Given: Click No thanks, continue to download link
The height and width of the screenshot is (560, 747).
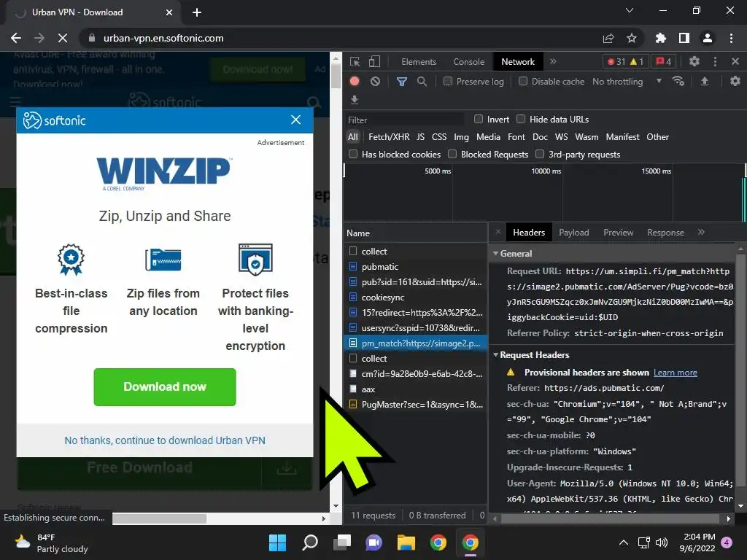Looking at the screenshot, I should pyautogui.click(x=165, y=440).
